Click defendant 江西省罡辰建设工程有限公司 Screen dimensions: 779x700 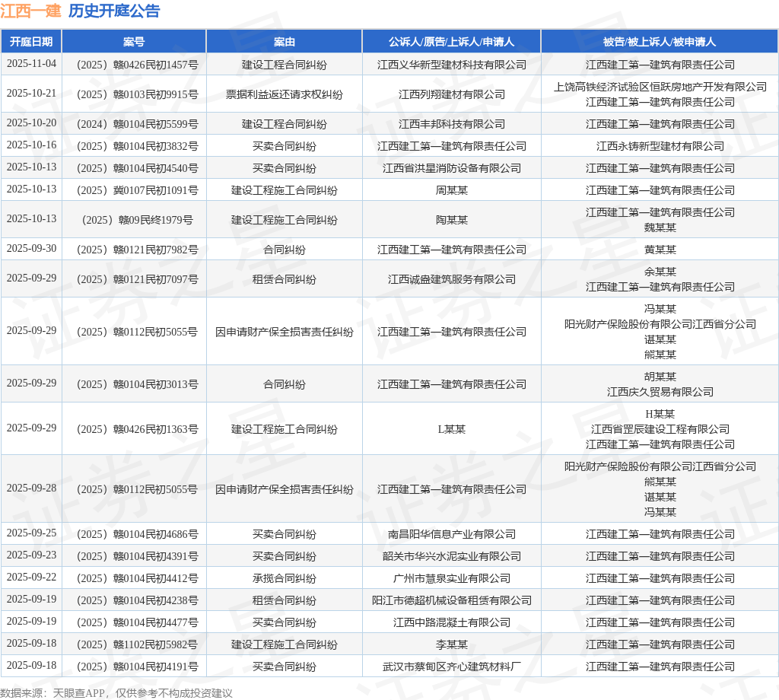(x=660, y=429)
